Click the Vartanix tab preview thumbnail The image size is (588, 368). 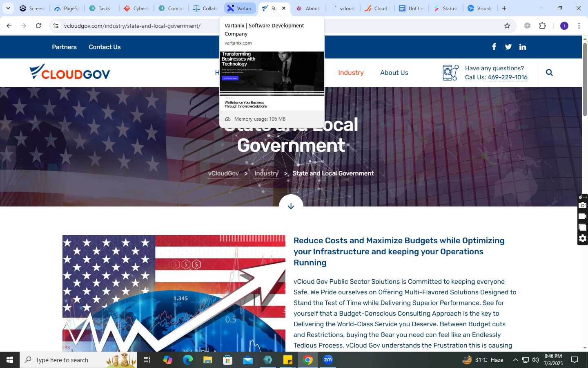[272, 81]
